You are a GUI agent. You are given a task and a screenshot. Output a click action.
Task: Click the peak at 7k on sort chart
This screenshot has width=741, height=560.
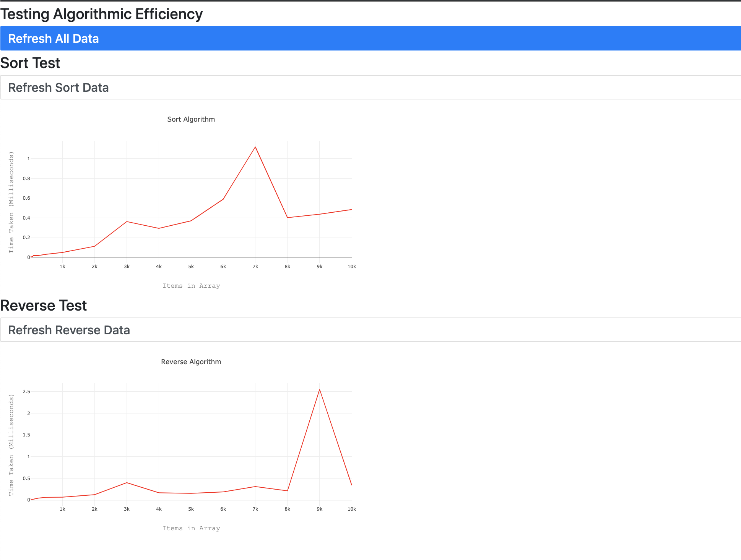pyautogui.click(x=255, y=147)
